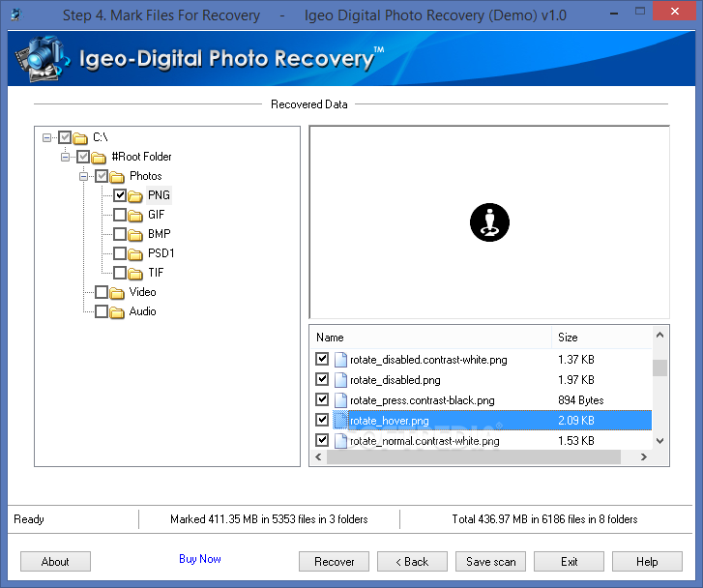The width and height of the screenshot is (703, 588).
Task: Collapse the C:\ tree node
Action: (46, 137)
